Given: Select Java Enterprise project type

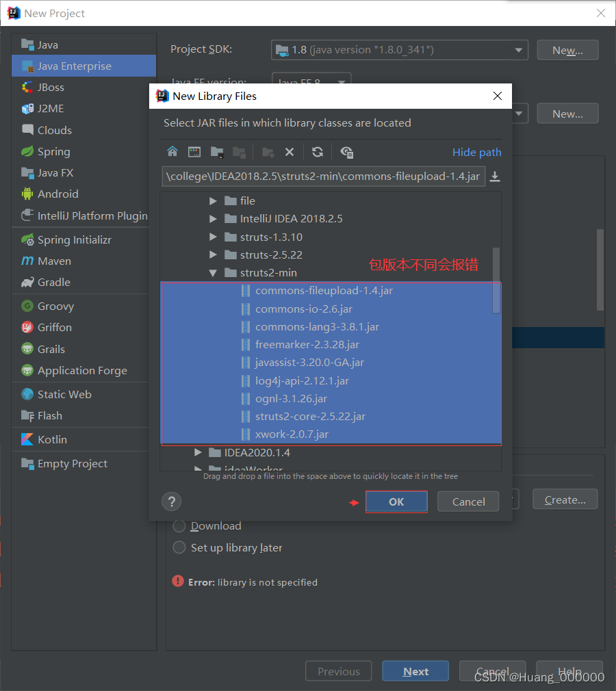Looking at the screenshot, I should point(84,66).
